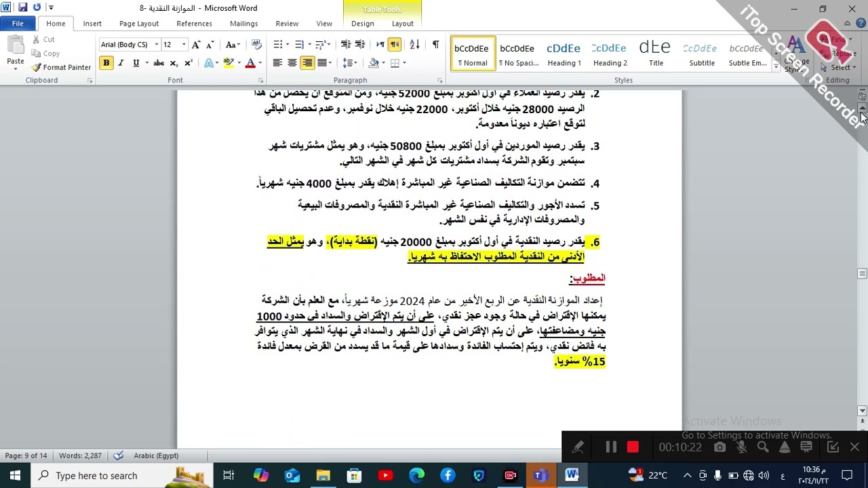Switch to the References tab
The image size is (868, 488).
coord(194,24)
